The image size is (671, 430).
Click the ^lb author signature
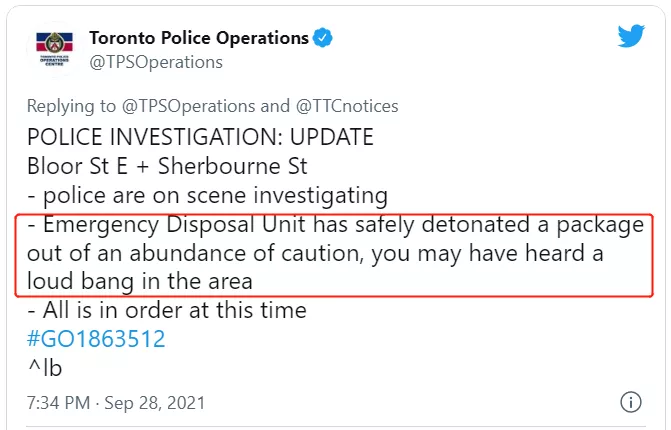(45, 368)
